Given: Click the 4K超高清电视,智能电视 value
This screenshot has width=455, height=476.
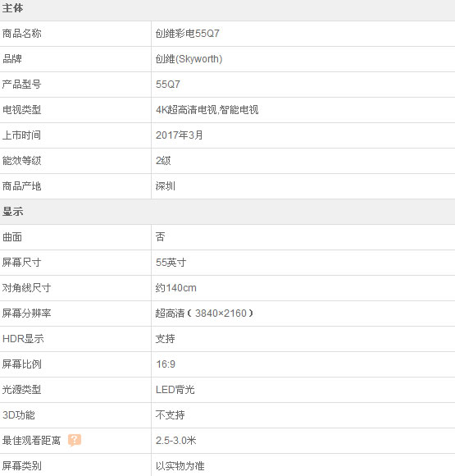Looking at the screenshot, I should click(x=207, y=110).
